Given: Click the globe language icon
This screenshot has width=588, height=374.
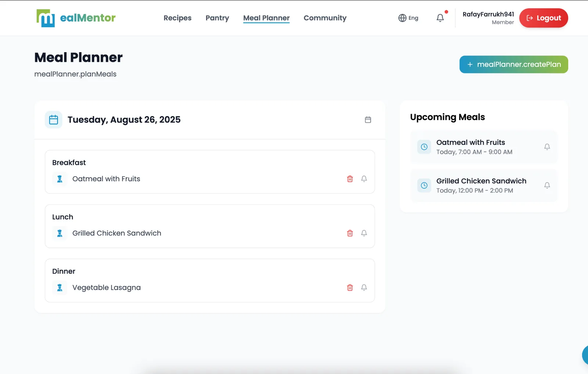Looking at the screenshot, I should [402, 18].
